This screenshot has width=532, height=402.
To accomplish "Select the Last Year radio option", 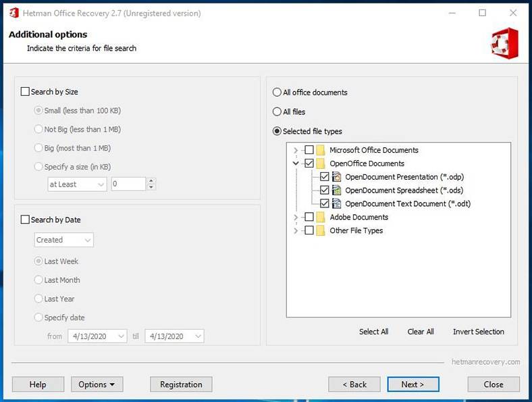I will coord(38,299).
